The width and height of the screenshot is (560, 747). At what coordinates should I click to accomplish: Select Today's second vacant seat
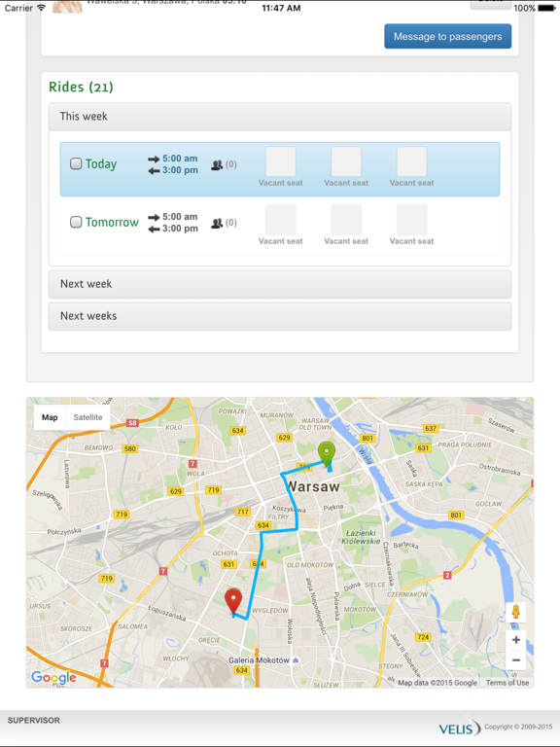point(346,162)
